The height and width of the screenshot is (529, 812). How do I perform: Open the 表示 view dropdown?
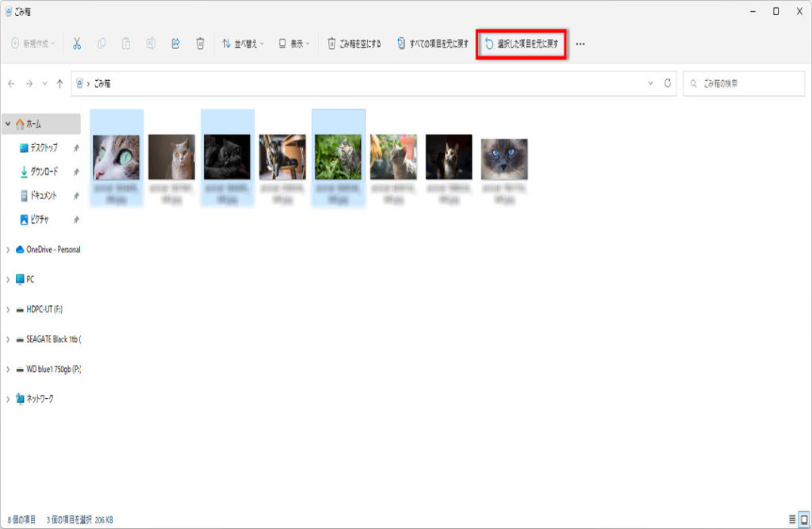point(294,44)
